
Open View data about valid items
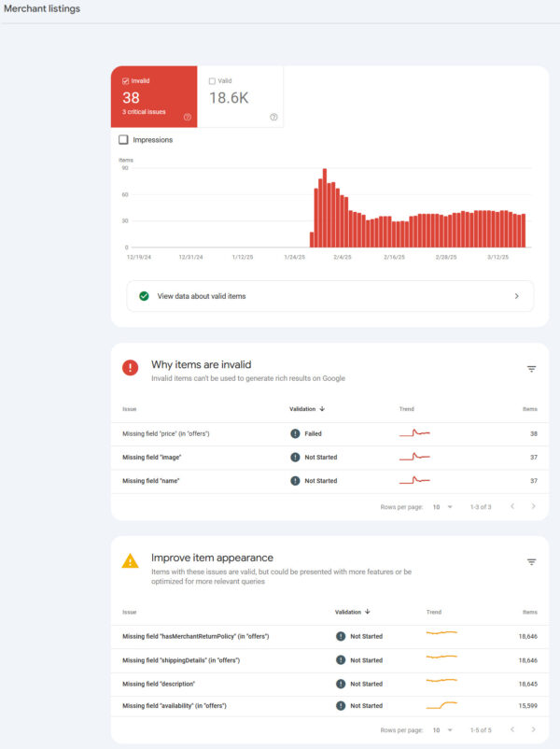(329, 296)
